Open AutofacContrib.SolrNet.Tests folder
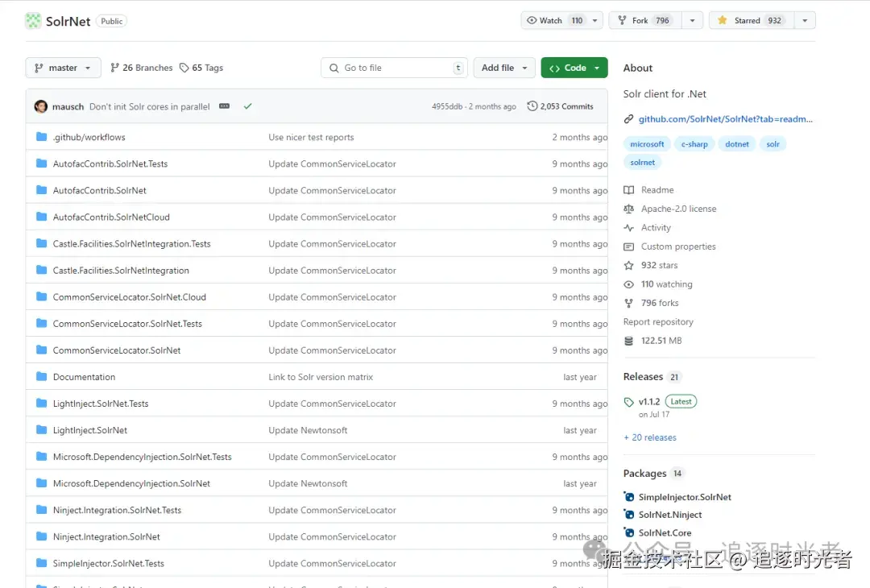This screenshot has width=870, height=588. tap(110, 164)
